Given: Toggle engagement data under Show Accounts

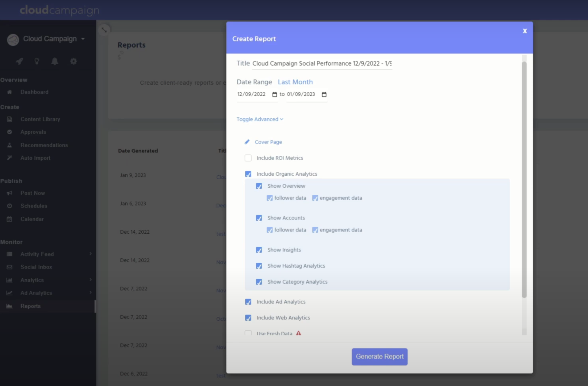Looking at the screenshot, I should pyautogui.click(x=315, y=230).
